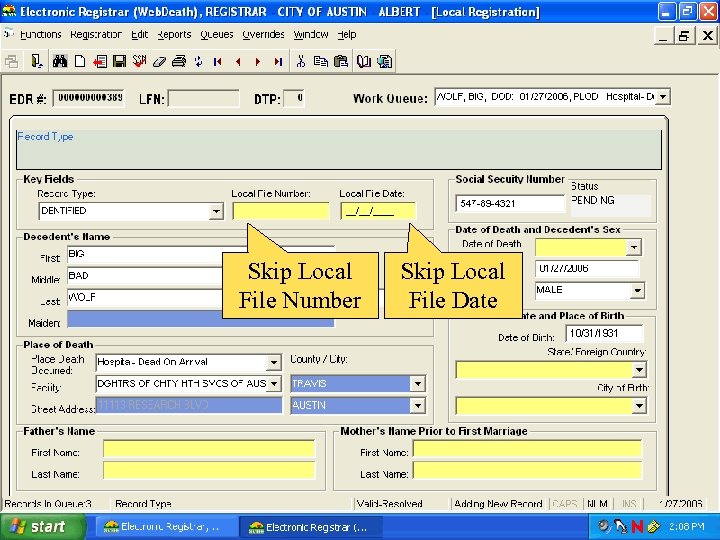
Task: Open the Place Death Occurred dropdown
Action: (274, 362)
